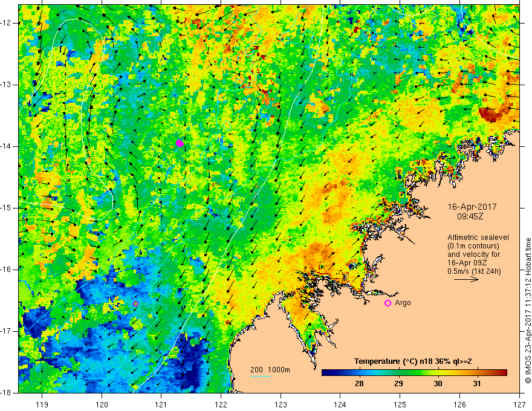
Task: Click the longitude axis label '122'
Action: coord(221,404)
